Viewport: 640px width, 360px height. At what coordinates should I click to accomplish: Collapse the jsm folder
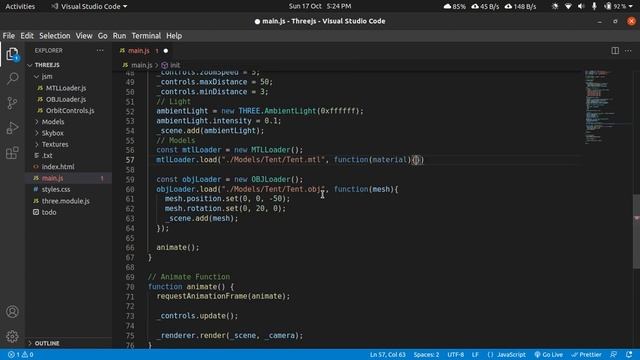47,77
